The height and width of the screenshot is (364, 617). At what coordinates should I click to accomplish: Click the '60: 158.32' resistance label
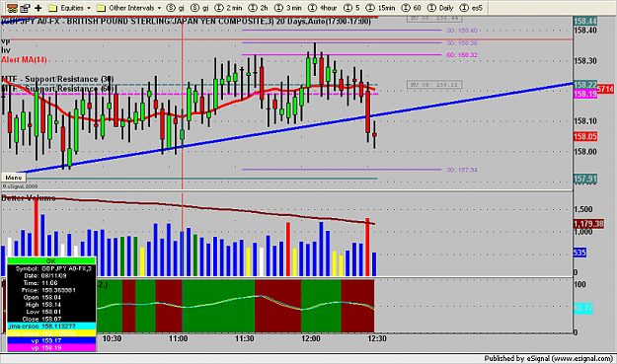[462, 55]
